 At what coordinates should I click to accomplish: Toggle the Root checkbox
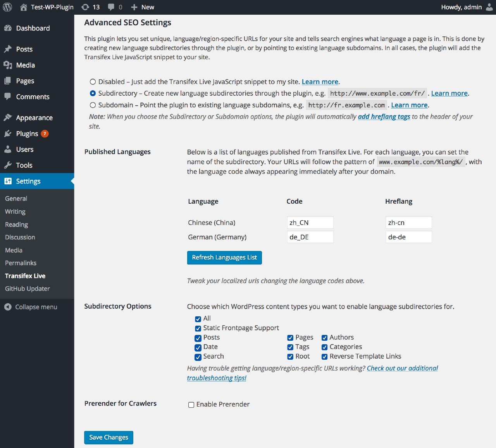pyautogui.click(x=290, y=357)
